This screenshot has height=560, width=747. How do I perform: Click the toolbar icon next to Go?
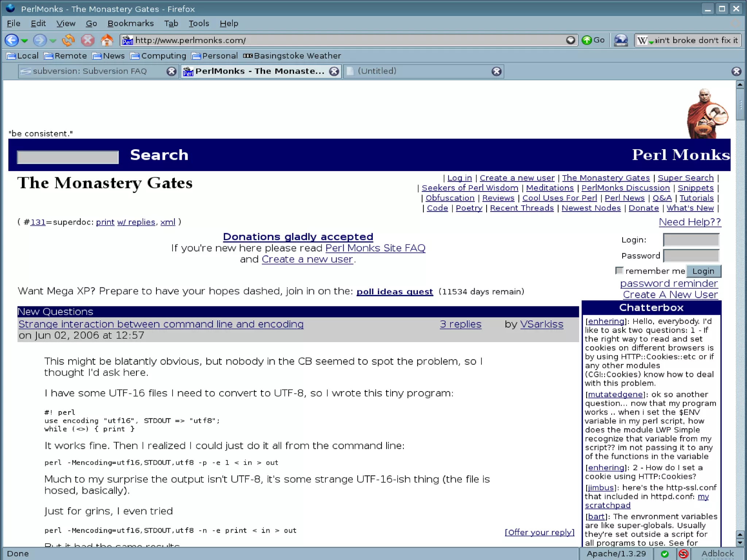pos(621,40)
